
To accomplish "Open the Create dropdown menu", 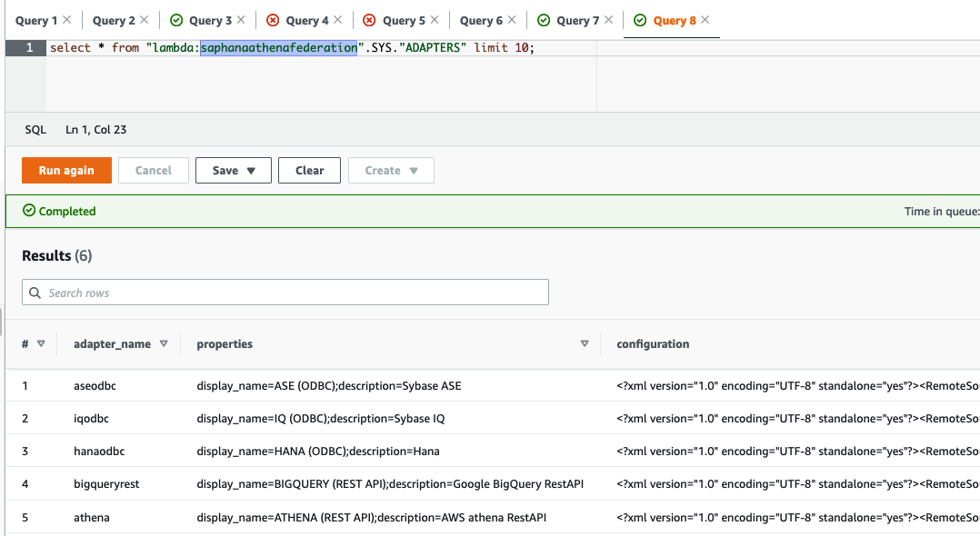I will 391,170.
